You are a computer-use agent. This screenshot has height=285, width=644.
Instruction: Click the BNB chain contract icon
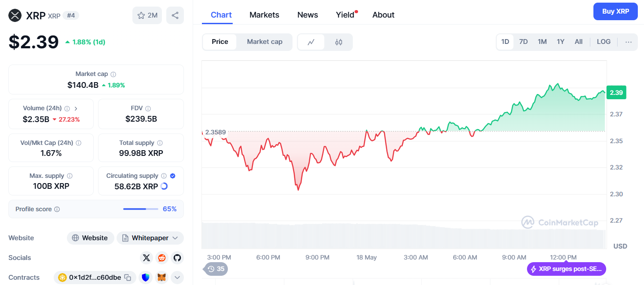coord(62,278)
